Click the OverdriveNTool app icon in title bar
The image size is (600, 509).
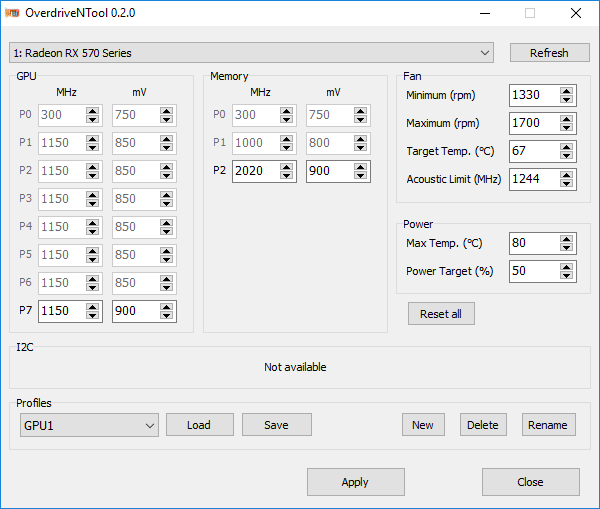pos(12,13)
